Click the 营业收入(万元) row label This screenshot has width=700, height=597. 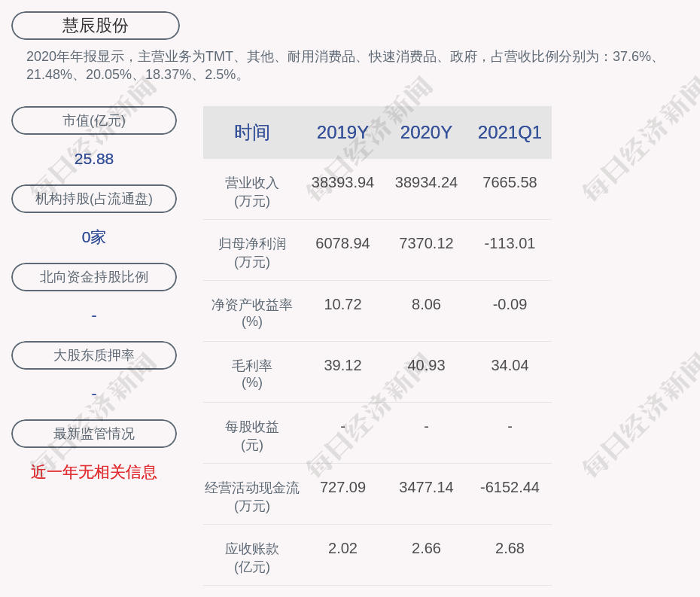pyautogui.click(x=252, y=191)
